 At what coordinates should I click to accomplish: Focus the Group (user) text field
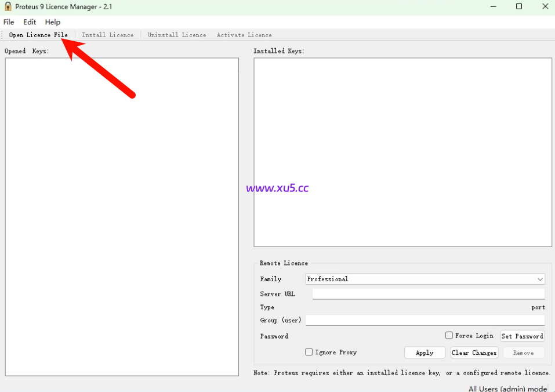[x=425, y=320]
